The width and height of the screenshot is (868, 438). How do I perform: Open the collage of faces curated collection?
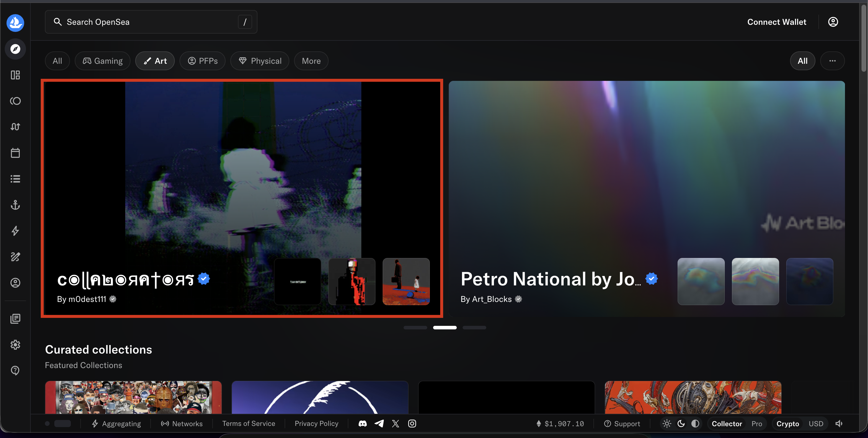133,397
